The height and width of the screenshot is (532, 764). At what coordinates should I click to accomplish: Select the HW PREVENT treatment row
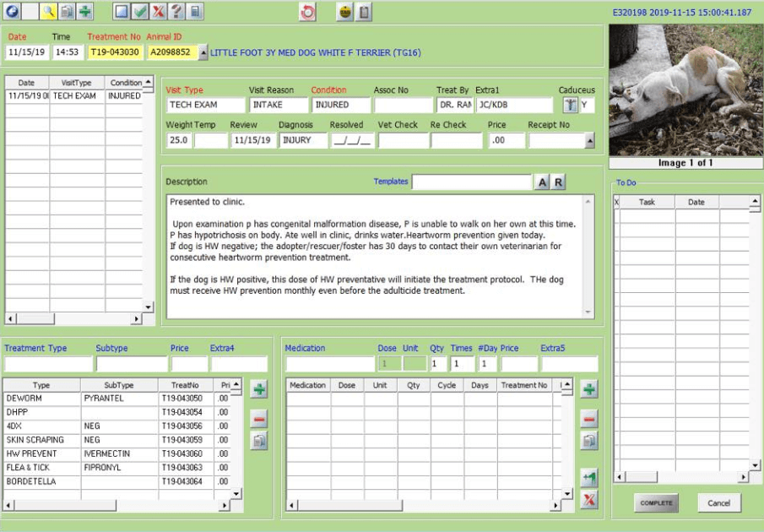click(42, 453)
